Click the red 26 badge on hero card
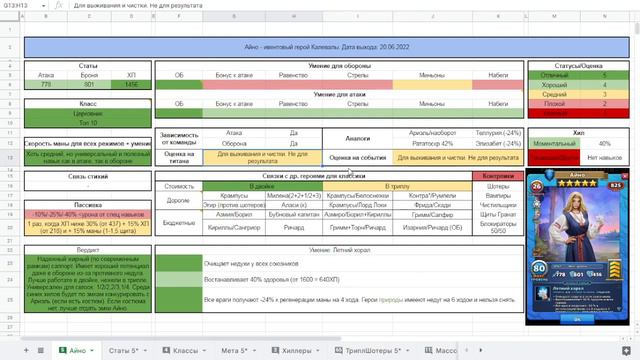Image resolution: width=640 pixels, height=360 pixels. tap(536, 186)
